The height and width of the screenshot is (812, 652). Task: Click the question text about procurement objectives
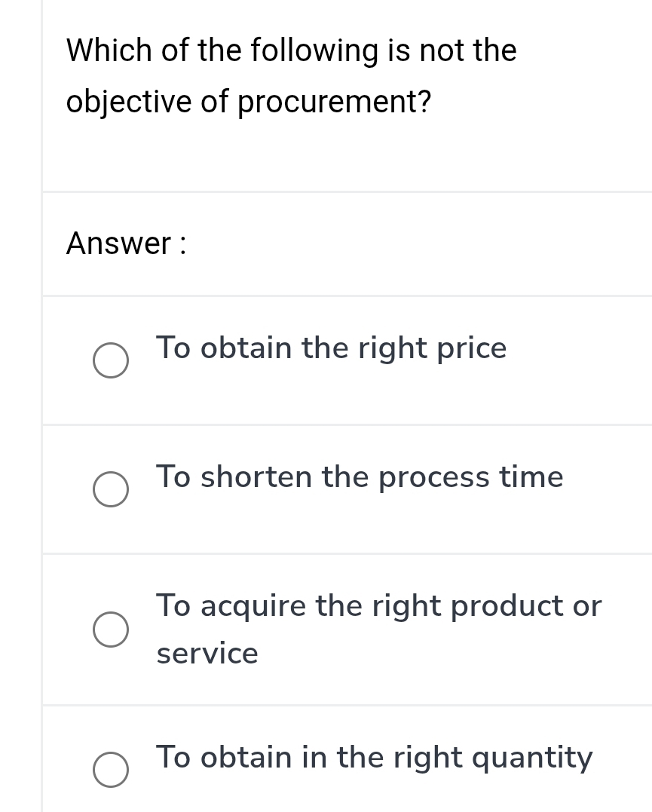(291, 75)
